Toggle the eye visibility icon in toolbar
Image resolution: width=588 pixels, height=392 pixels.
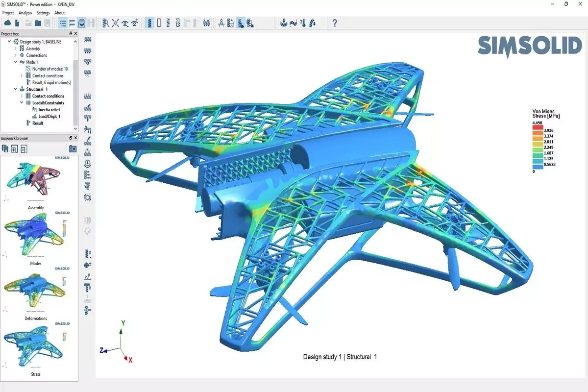[125, 23]
